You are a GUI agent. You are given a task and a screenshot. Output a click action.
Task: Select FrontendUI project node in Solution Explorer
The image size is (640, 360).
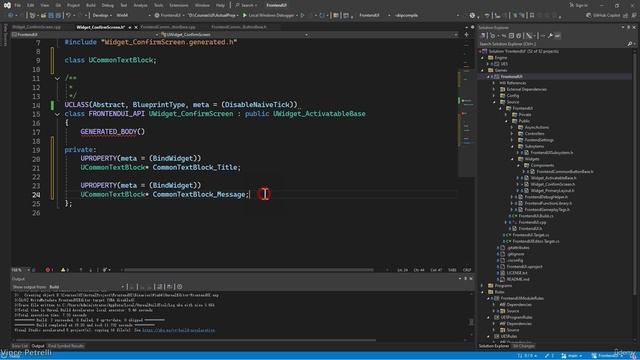tap(511, 77)
